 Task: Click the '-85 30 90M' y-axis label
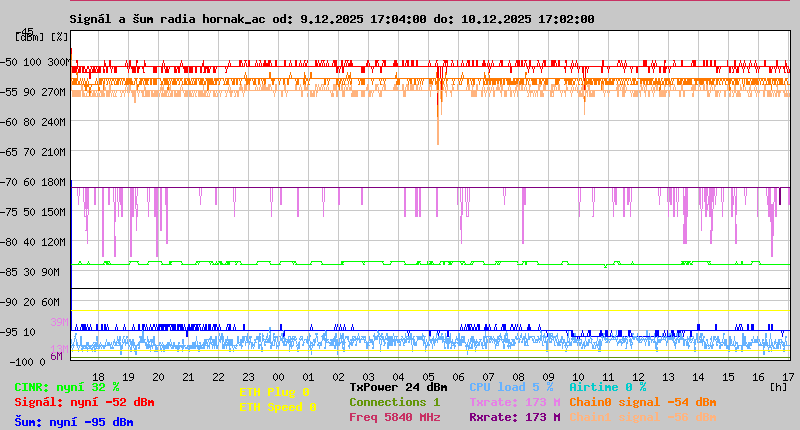[30, 272]
